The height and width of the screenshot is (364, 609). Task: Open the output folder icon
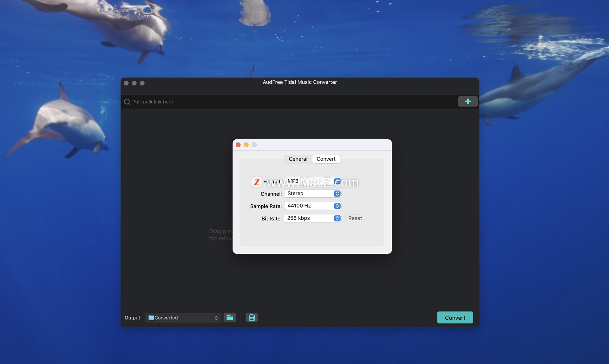click(x=230, y=317)
